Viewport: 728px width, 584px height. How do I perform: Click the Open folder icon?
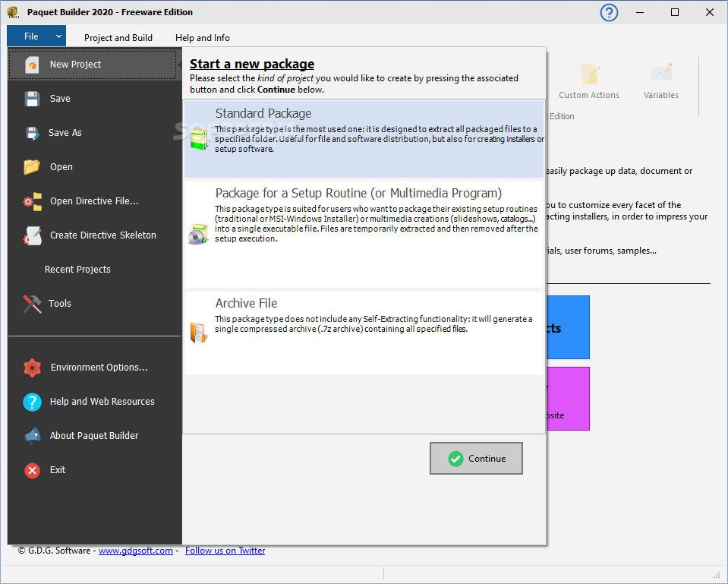click(32, 167)
